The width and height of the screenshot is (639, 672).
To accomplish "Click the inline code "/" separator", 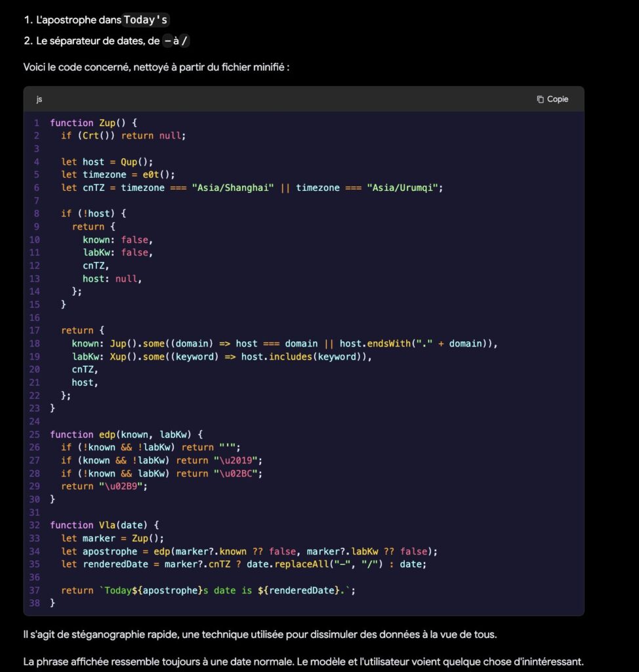I will pos(184,41).
